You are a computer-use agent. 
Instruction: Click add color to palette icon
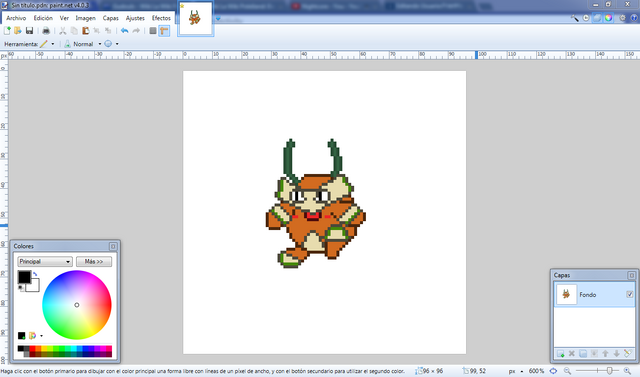[22, 335]
